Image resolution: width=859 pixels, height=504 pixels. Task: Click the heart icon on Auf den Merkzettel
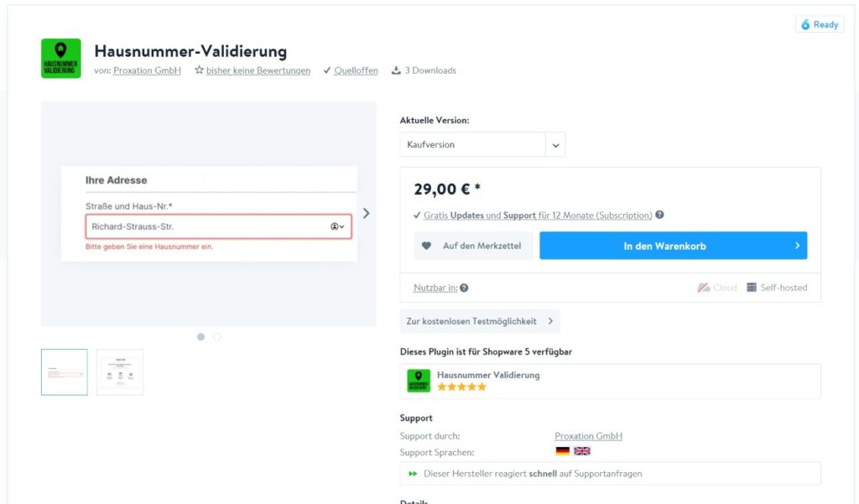tap(426, 246)
